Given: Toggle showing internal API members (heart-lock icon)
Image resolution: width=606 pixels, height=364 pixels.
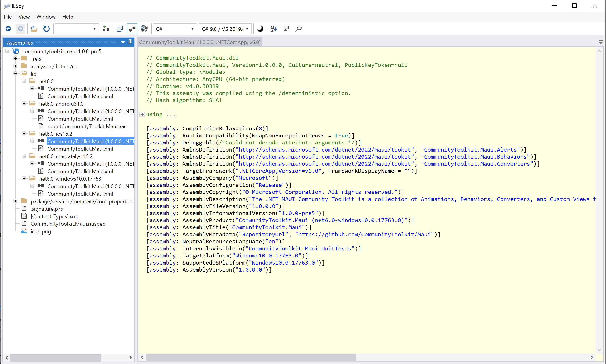Looking at the screenshot, I should coord(132,28).
